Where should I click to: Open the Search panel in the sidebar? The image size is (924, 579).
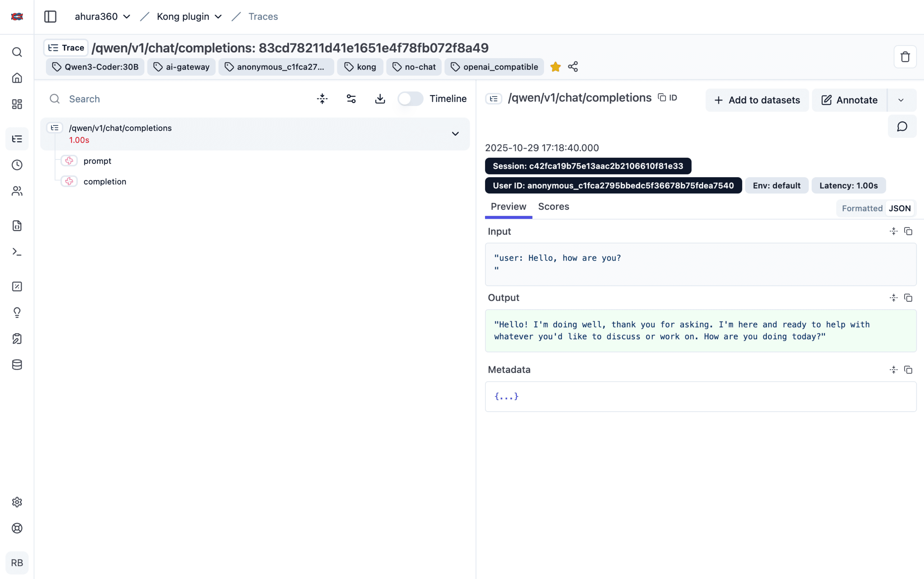click(17, 52)
